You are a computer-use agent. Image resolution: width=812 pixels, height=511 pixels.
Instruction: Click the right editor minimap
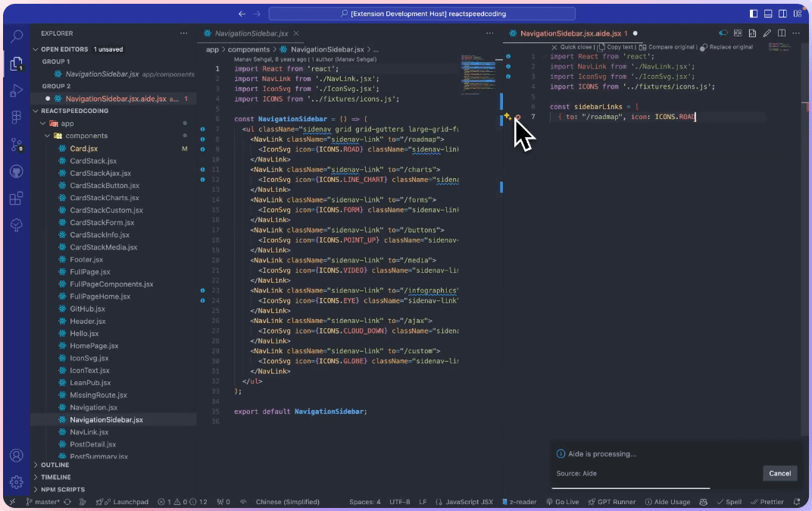click(x=779, y=48)
